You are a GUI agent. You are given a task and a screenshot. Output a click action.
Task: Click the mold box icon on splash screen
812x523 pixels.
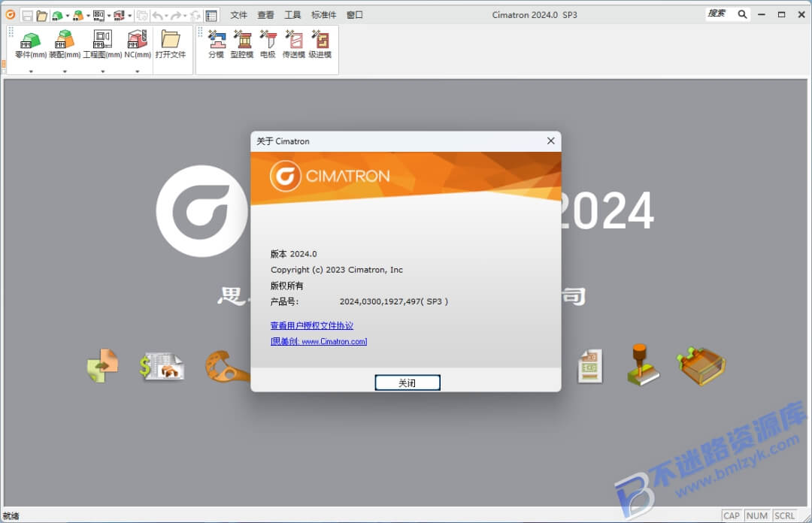[x=701, y=366]
